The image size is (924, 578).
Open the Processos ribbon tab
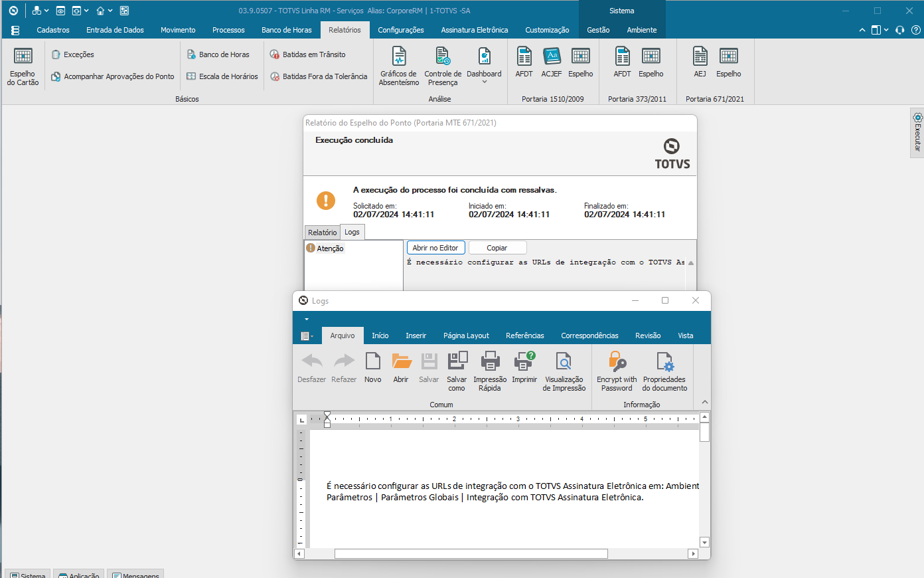point(228,30)
